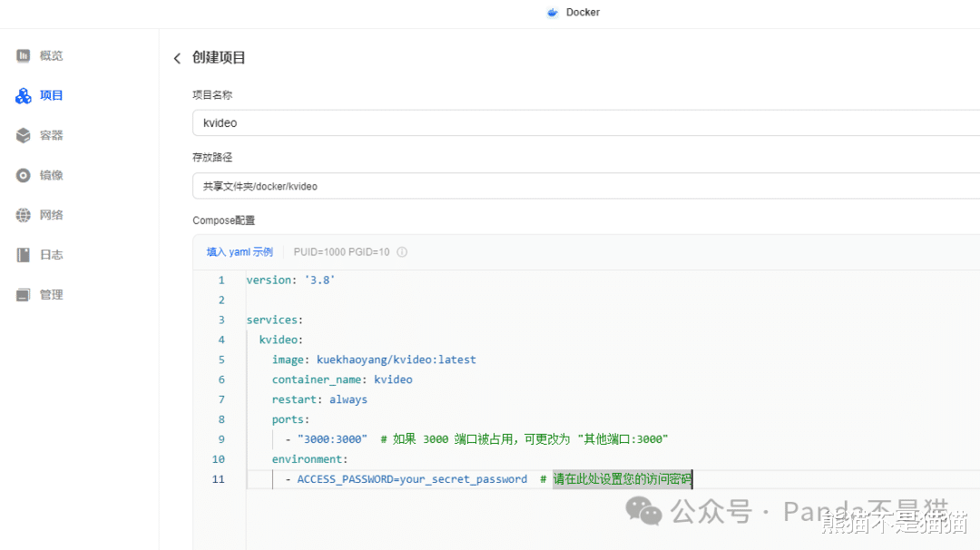Screen dimensions: 980x550
Task: Click the environment: line in editor
Action: [310, 459]
